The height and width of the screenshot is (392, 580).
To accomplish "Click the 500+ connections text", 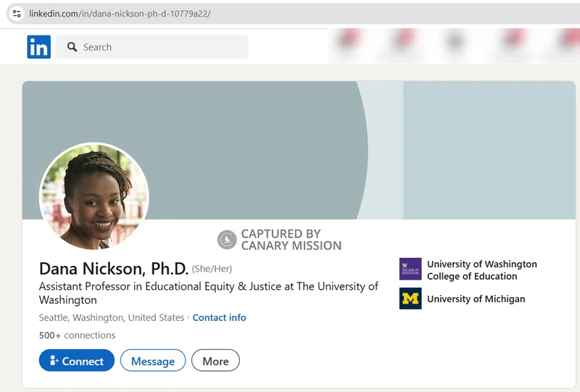I will click(x=78, y=335).
